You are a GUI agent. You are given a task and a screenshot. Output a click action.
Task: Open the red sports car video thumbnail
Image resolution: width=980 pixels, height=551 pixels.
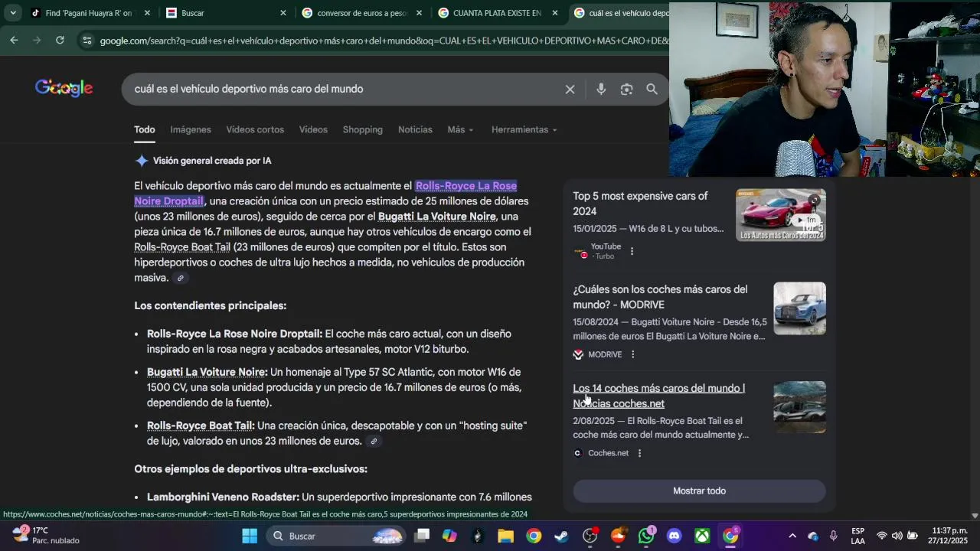click(781, 215)
